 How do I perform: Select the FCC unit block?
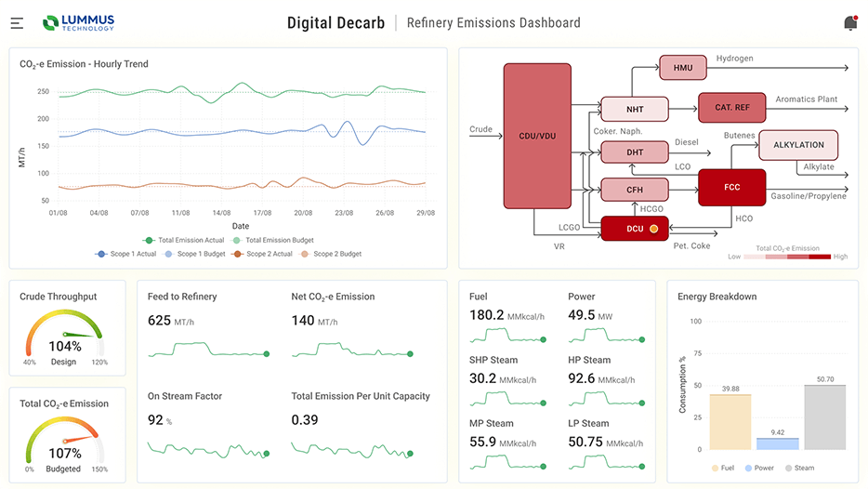[x=731, y=187]
